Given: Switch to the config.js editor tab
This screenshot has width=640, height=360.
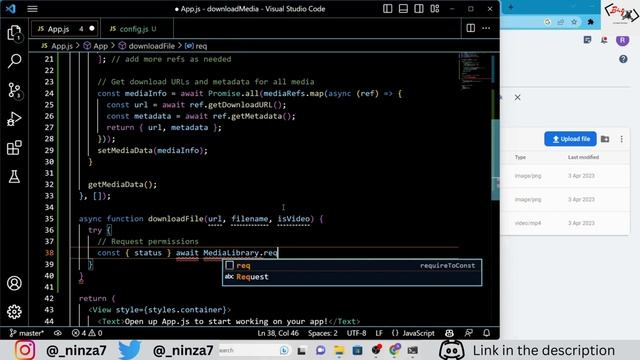Looking at the screenshot, I should [137, 29].
